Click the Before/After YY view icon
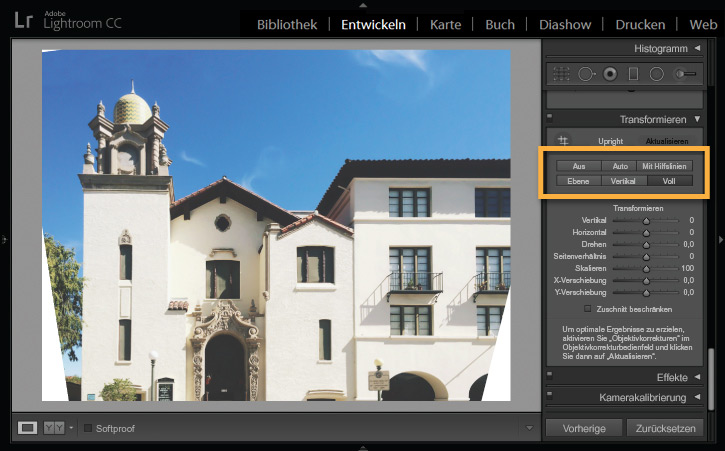The height and width of the screenshot is (451, 725). (54, 428)
